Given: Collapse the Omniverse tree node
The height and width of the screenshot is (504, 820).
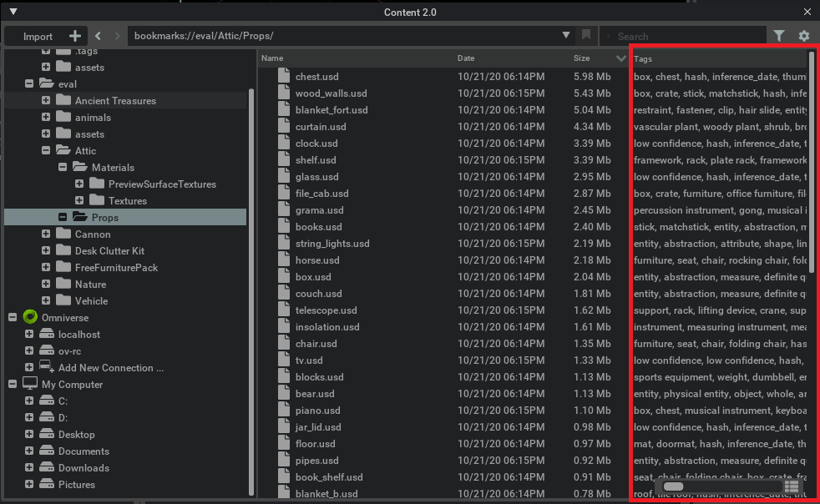Looking at the screenshot, I should click(x=13, y=317).
